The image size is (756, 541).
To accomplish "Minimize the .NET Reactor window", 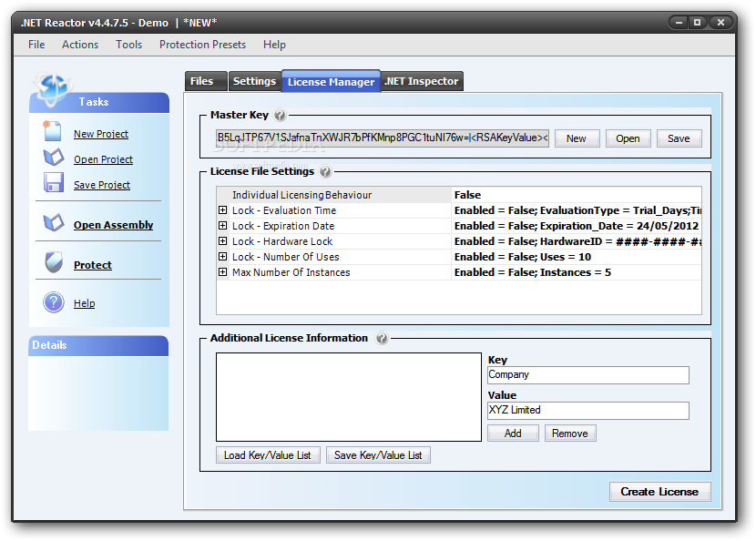I will (679, 22).
